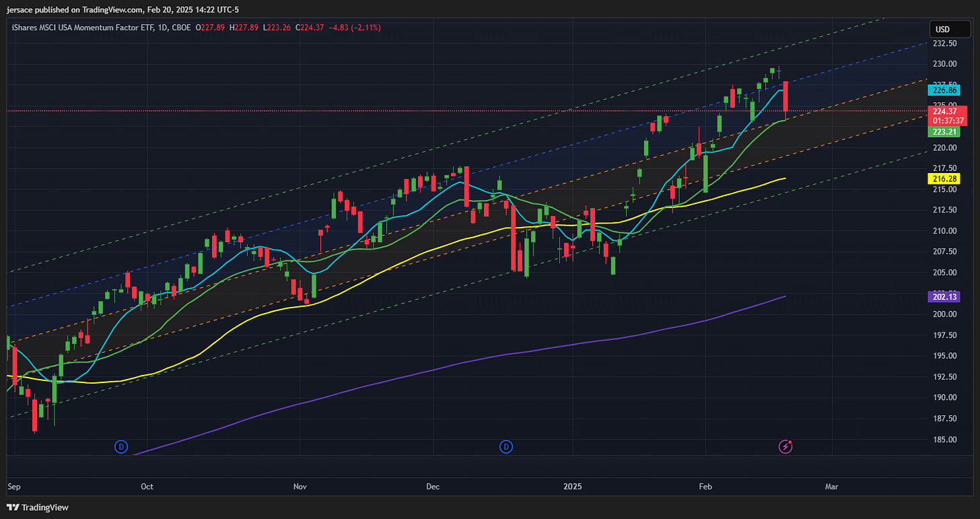
Task: Click the 195.00 price axis label
Action: point(945,356)
